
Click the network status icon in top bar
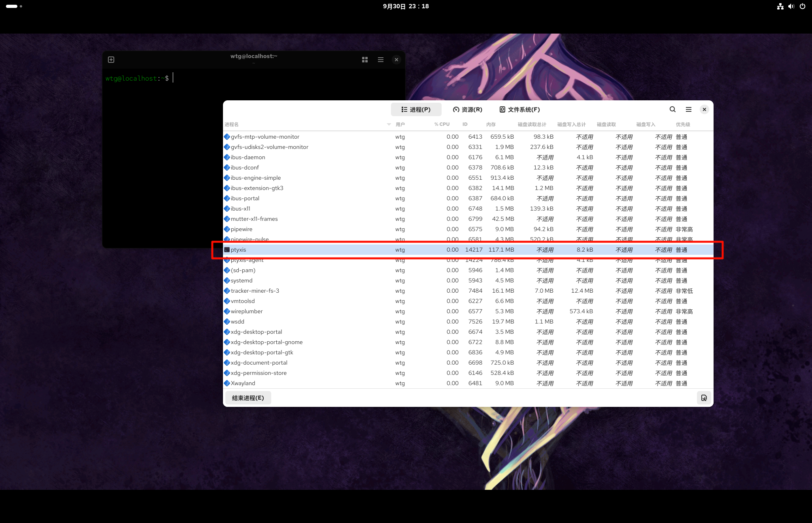tap(780, 6)
